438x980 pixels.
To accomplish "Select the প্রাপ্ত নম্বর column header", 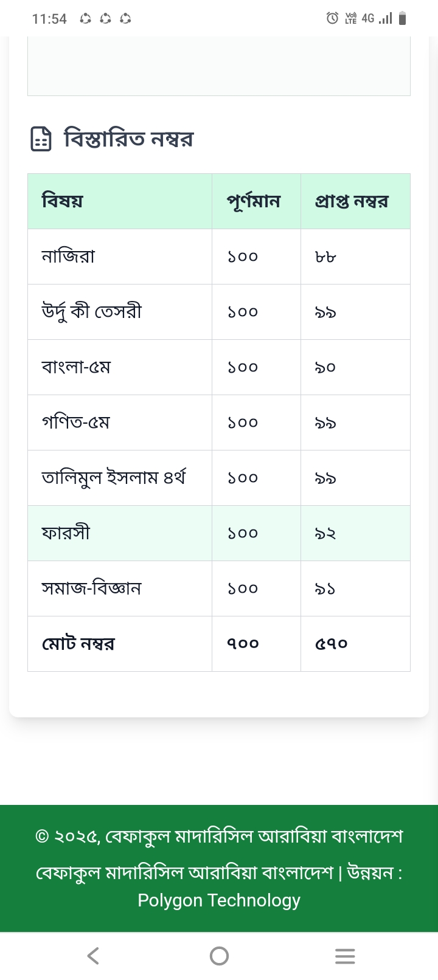I will [352, 201].
